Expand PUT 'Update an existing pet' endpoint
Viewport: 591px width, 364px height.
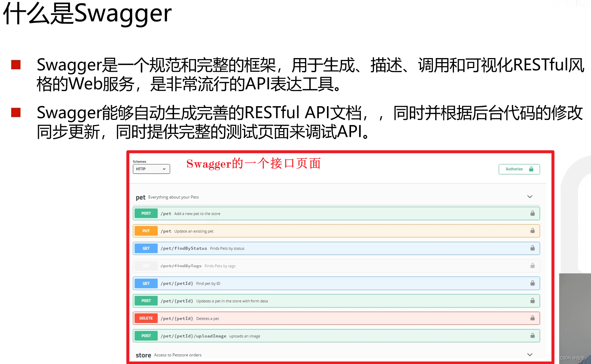click(x=336, y=231)
